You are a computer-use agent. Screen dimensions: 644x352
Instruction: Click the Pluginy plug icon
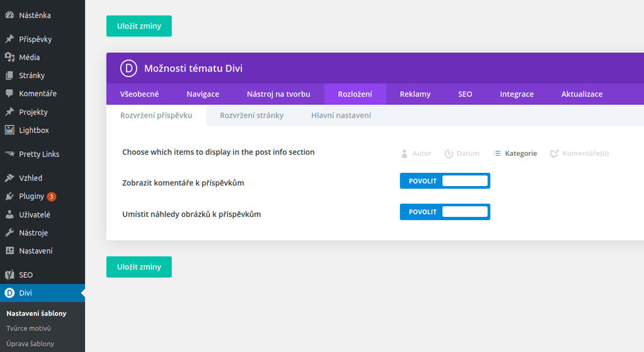coord(9,196)
